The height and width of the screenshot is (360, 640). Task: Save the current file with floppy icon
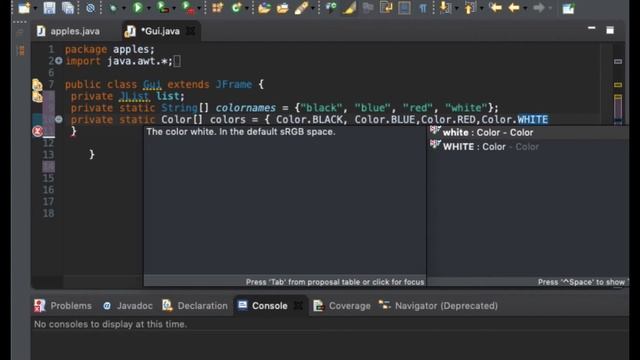(x=49, y=8)
